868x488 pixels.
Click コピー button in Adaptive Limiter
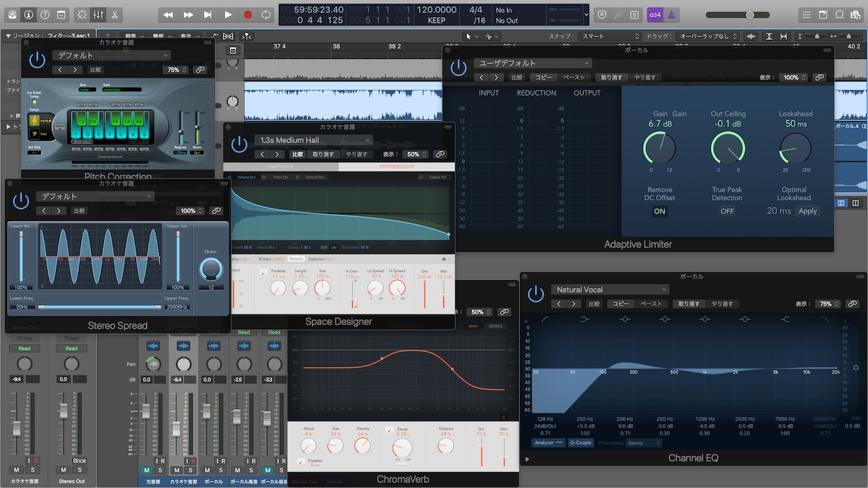coord(544,78)
